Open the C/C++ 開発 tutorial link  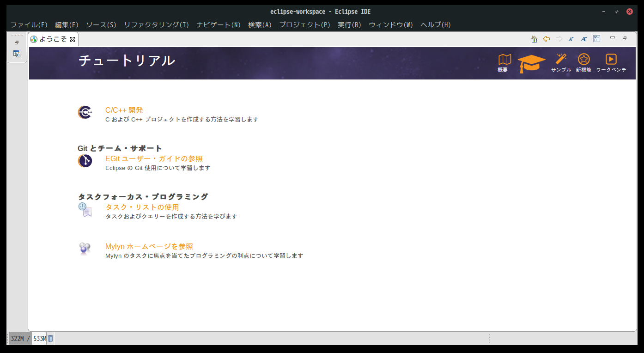click(124, 110)
